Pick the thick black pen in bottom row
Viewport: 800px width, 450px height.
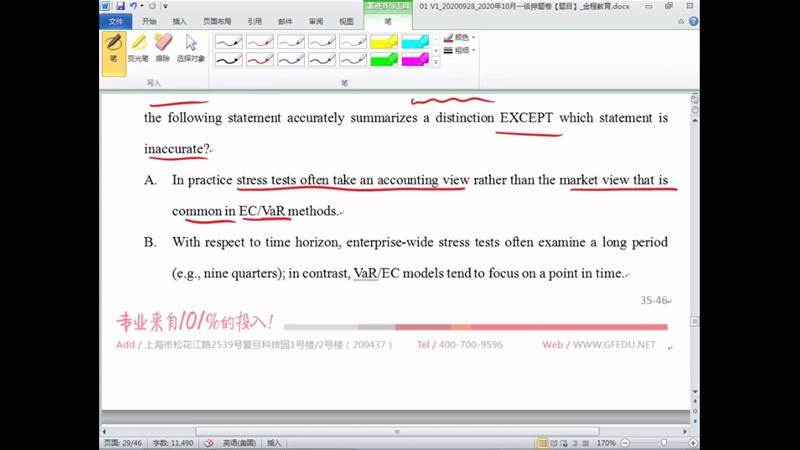[x=229, y=60]
